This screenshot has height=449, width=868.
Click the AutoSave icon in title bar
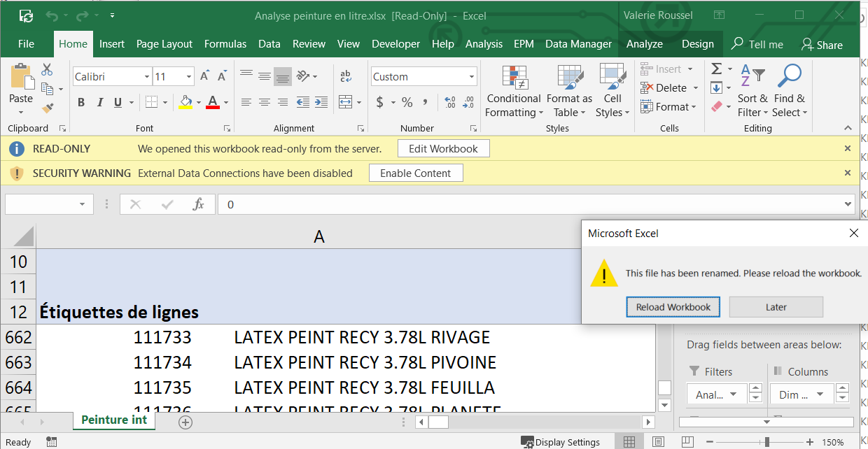(26, 15)
